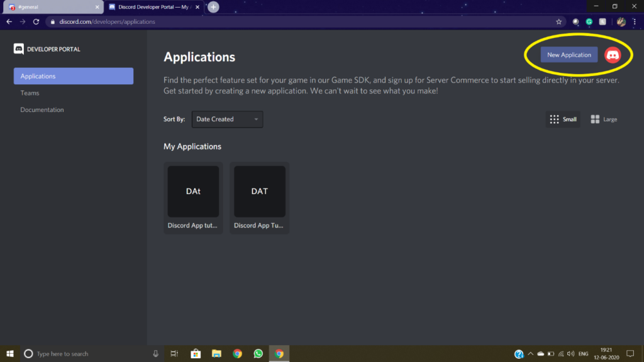Click the active Chrome taskbar icon
Viewport: 644px width, 362px height.
point(279,353)
